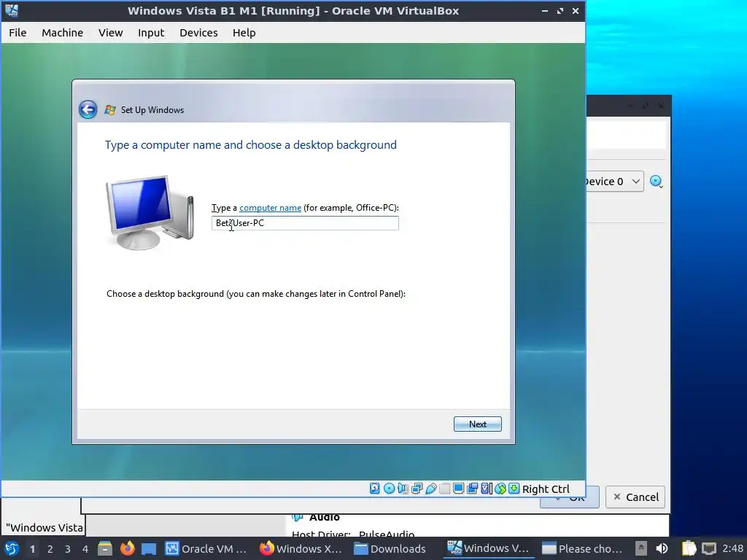Image resolution: width=747 pixels, height=560 pixels.
Task: Open the Help menu
Action: point(244,32)
